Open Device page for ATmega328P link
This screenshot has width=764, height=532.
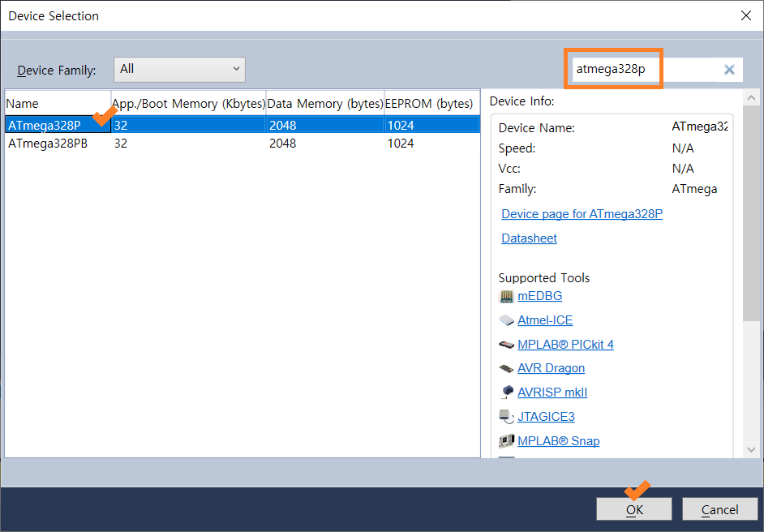pos(582,214)
